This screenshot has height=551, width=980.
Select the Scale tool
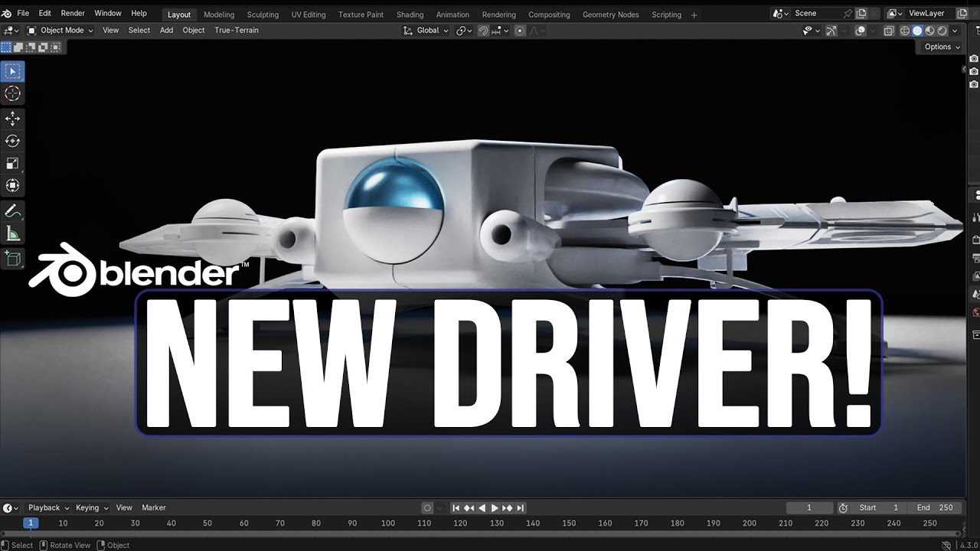click(13, 163)
